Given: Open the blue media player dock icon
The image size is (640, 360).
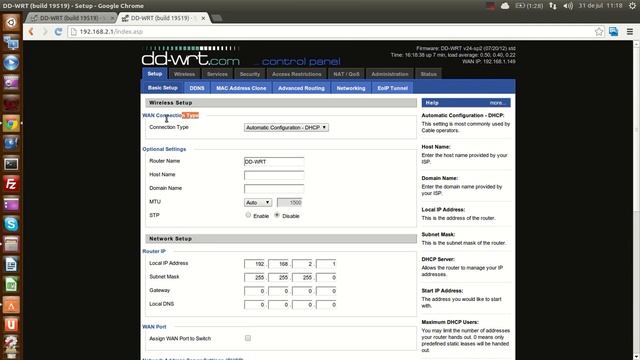Looking at the screenshot, I should coord(11,63).
